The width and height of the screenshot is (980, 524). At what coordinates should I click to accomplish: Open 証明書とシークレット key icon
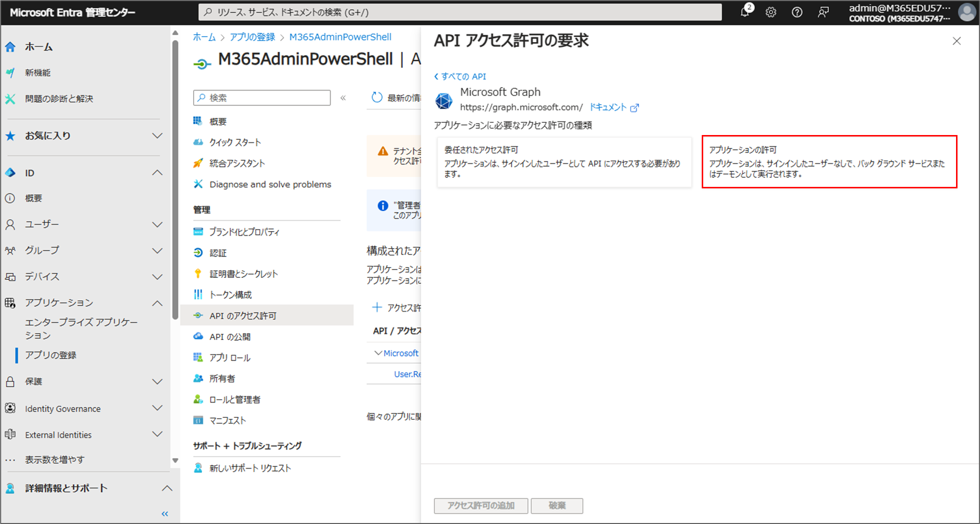point(198,273)
